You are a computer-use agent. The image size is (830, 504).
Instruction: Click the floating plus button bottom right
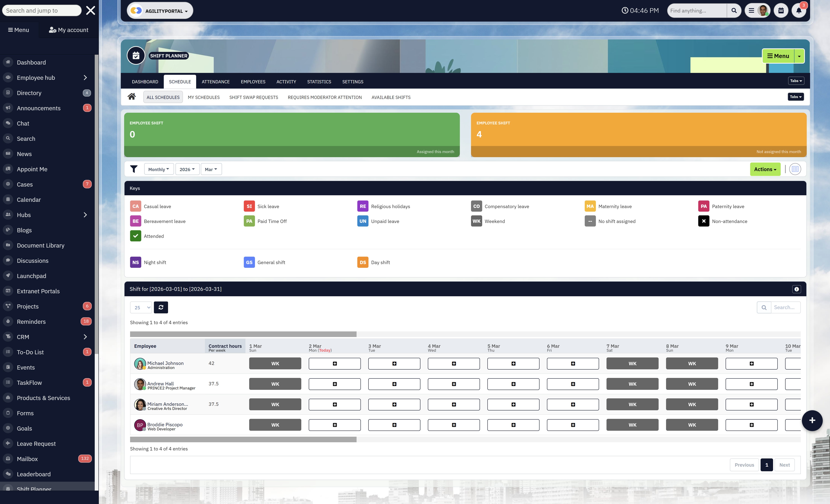(x=812, y=420)
